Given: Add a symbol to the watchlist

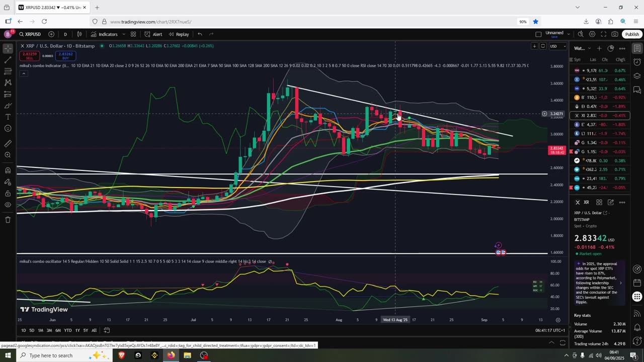Looking at the screenshot, I should (599, 48).
